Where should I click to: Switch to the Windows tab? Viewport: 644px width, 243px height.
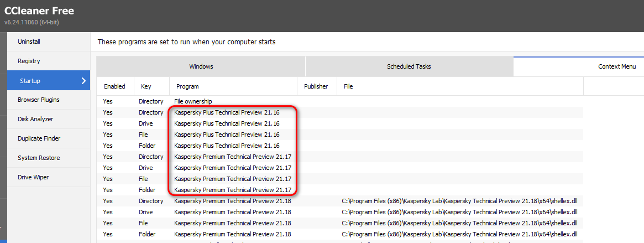(201, 66)
